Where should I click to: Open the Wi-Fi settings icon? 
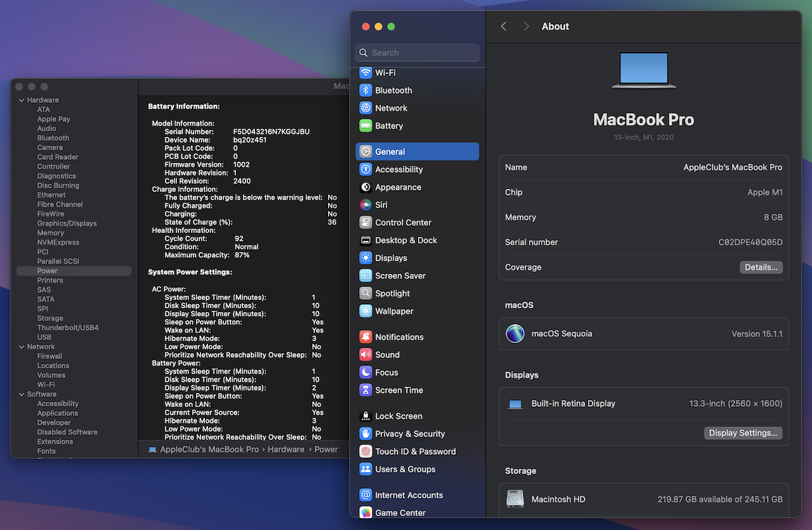point(365,73)
